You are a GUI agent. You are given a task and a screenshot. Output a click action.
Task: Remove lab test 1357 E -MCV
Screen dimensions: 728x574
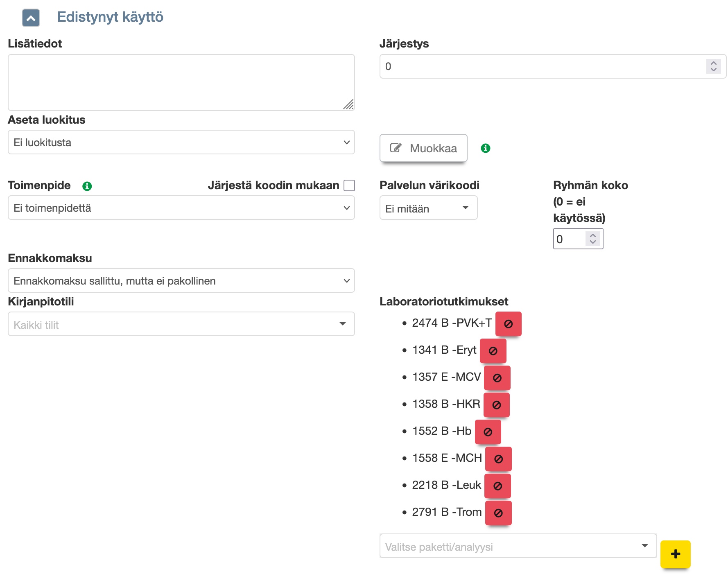coord(497,378)
